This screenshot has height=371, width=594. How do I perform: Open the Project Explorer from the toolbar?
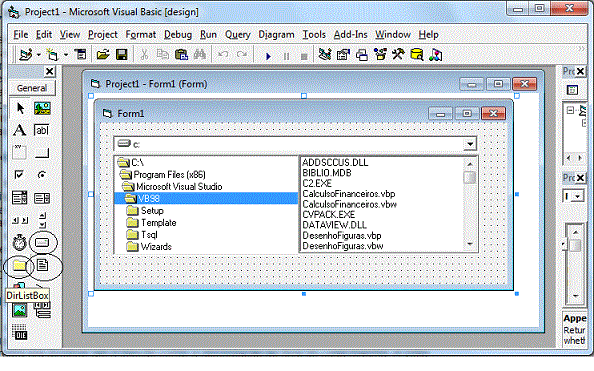point(325,55)
